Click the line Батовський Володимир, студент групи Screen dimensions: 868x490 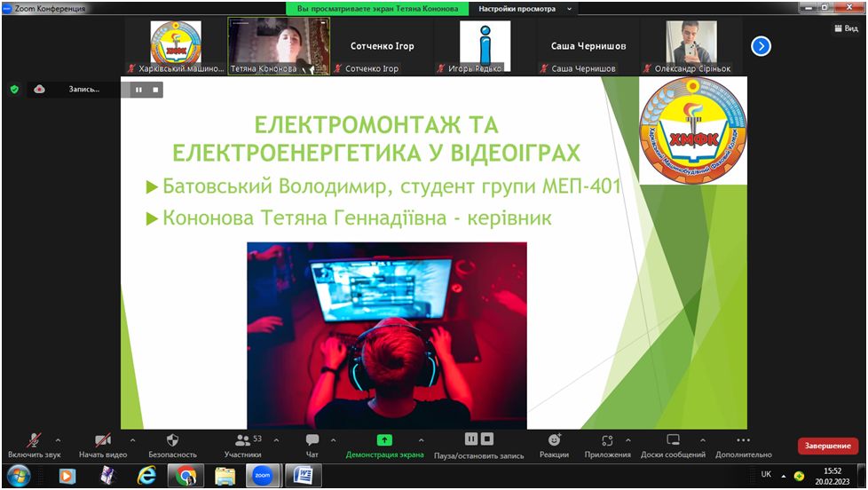tap(391, 186)
